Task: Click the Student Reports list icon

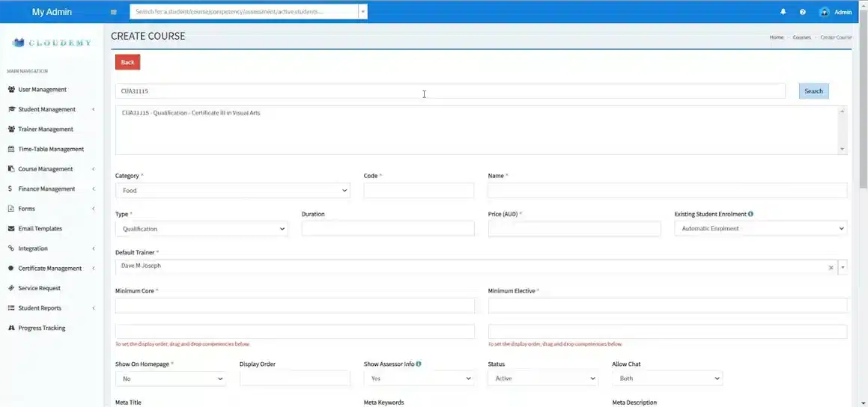Action: 11,308
